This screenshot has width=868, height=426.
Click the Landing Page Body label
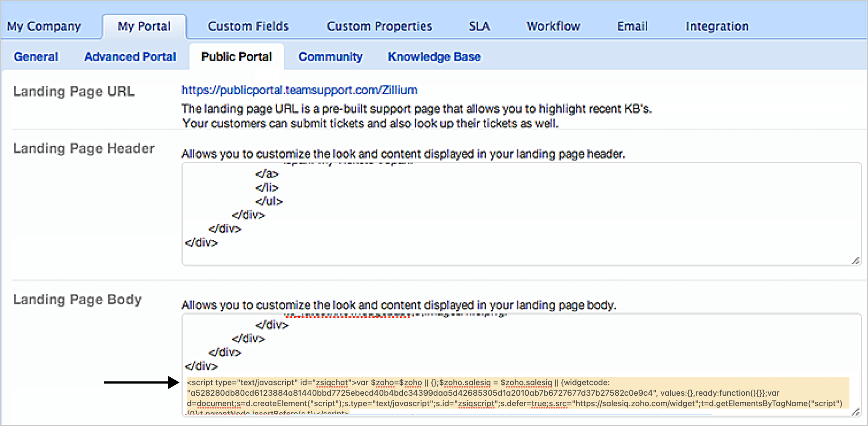coord(77,300)
